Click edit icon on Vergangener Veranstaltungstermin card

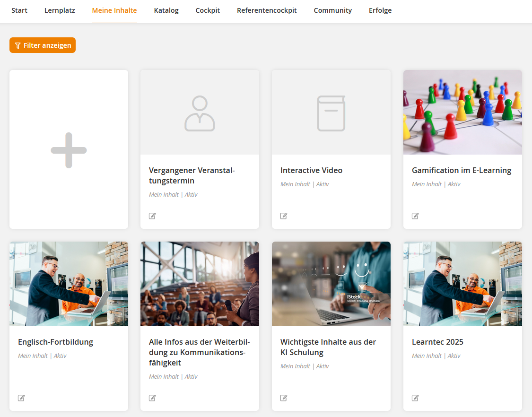(x=152, y=216)
